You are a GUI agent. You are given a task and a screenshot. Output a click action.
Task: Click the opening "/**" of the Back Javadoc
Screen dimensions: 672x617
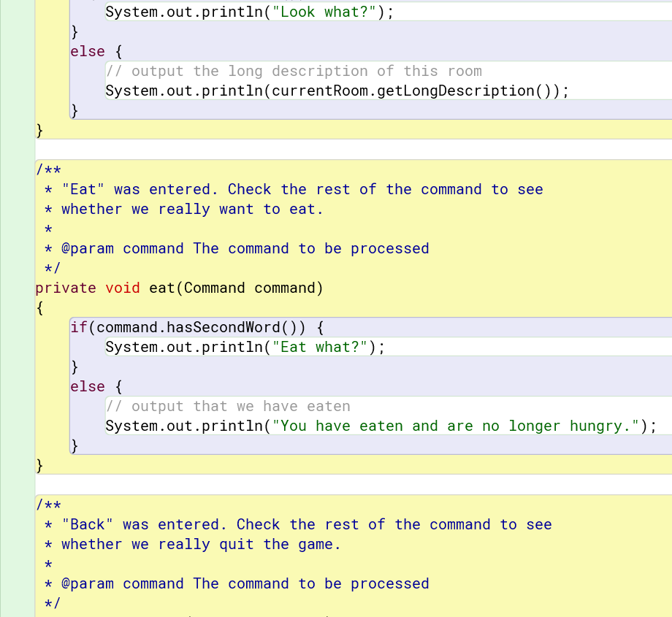(48, 505)
